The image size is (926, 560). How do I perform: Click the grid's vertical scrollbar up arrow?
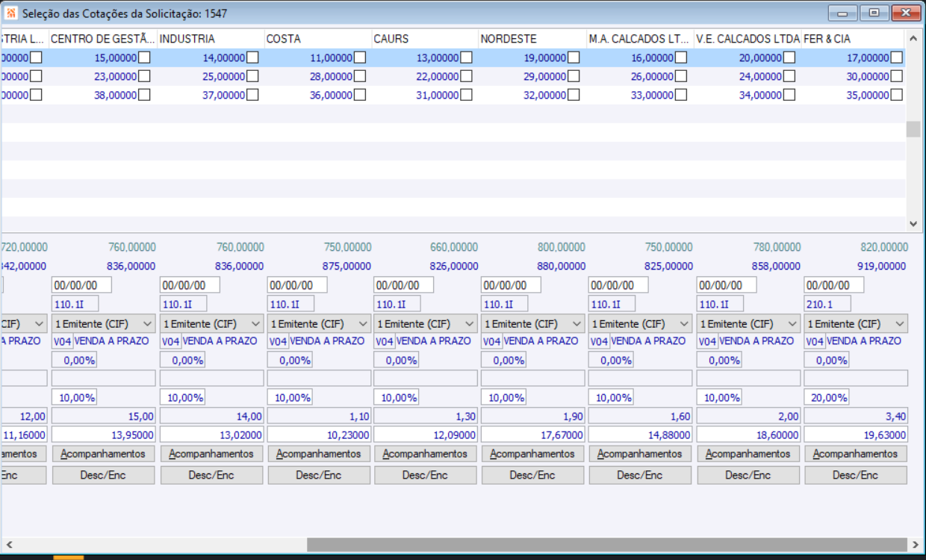[x=913, y=38]
